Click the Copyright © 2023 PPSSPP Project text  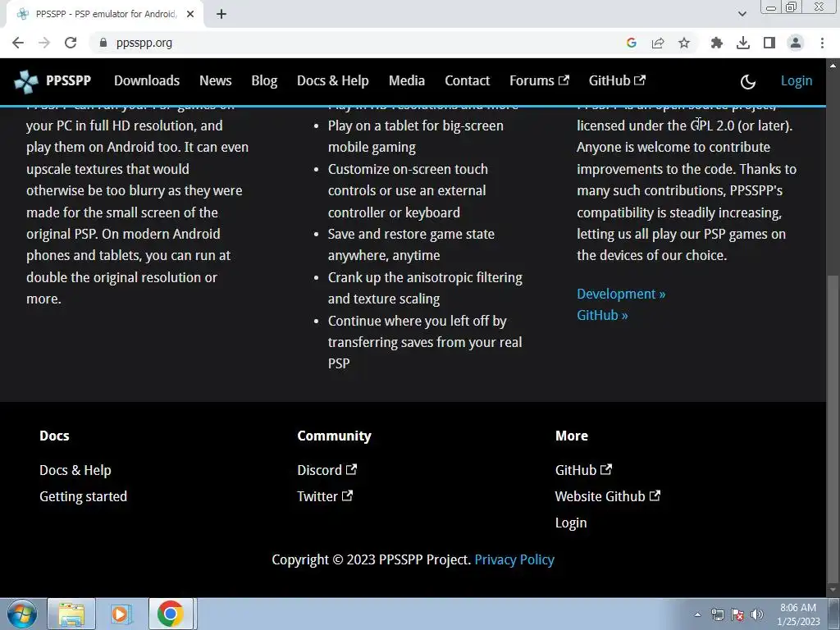pyautogui.click(x=372, y=559)
